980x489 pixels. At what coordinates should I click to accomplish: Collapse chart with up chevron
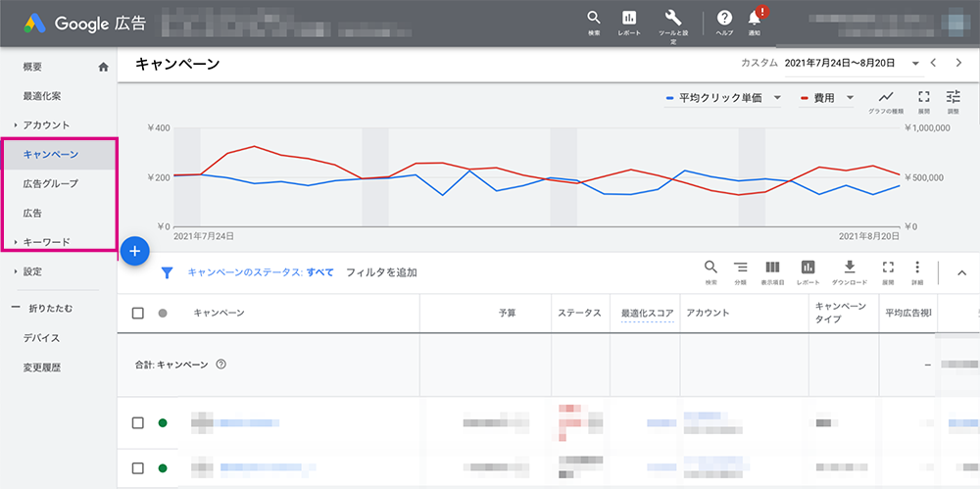coord(962,272)
